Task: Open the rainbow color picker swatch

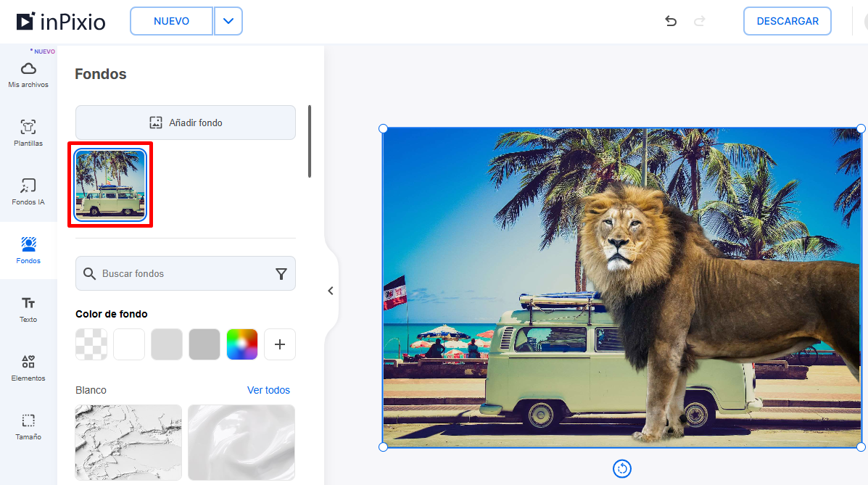Action: 242,344
